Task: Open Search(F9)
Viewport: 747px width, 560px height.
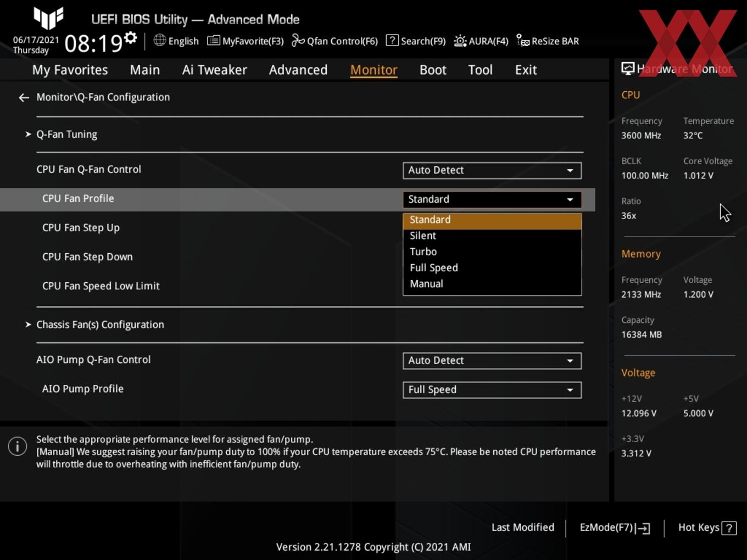Action: pos(416,41)
